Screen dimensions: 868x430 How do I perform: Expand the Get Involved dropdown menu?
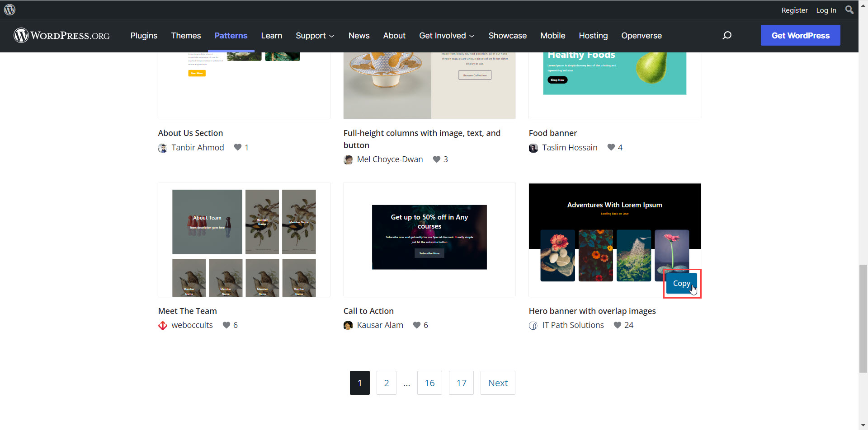[x=446, y=36]
